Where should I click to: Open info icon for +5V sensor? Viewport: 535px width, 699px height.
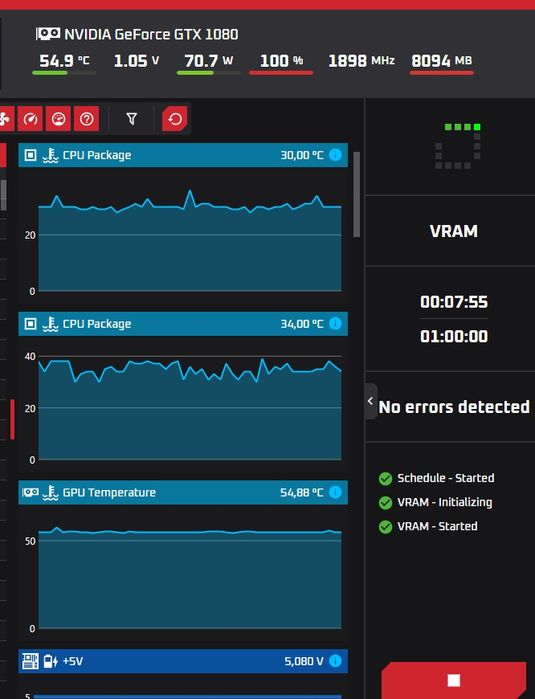(x=335, y=661)
